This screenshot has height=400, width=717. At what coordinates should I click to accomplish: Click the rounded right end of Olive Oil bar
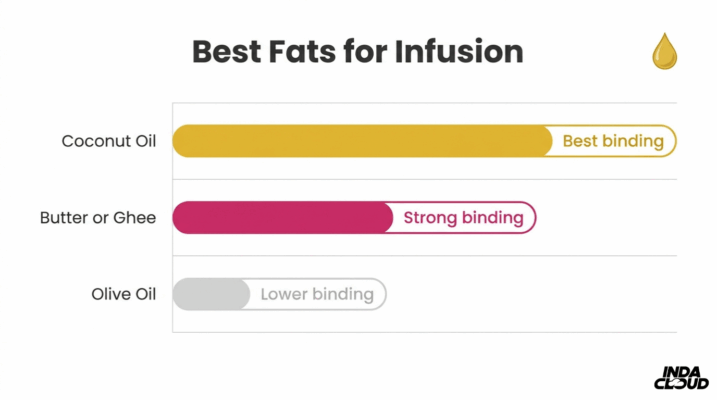(379, 294)
